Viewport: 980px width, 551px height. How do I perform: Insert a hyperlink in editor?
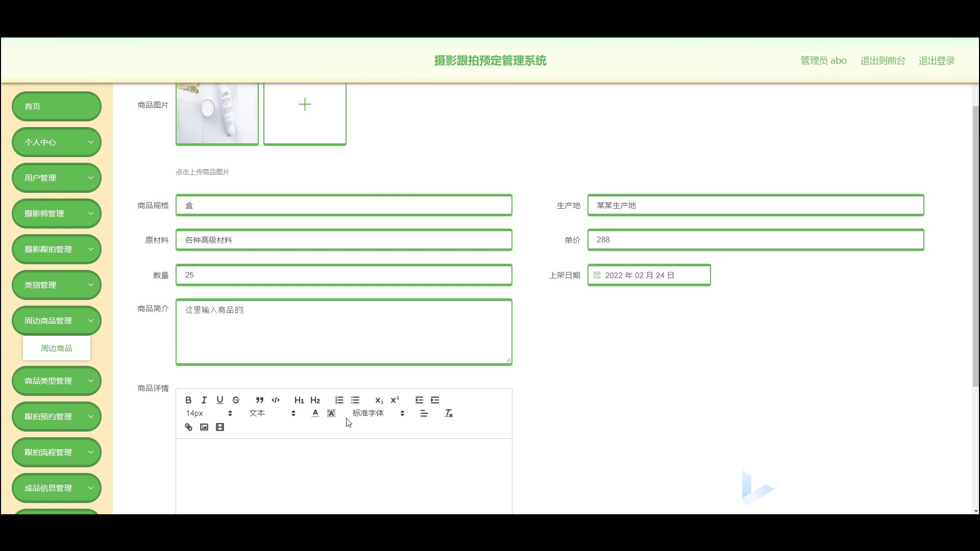pos(188,427)
